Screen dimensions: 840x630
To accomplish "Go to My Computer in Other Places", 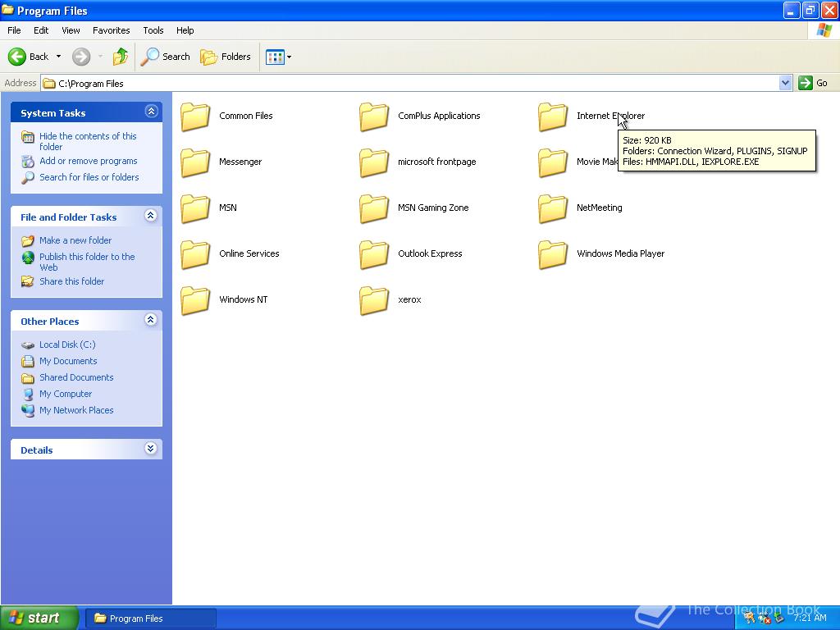I will point(66,394).
